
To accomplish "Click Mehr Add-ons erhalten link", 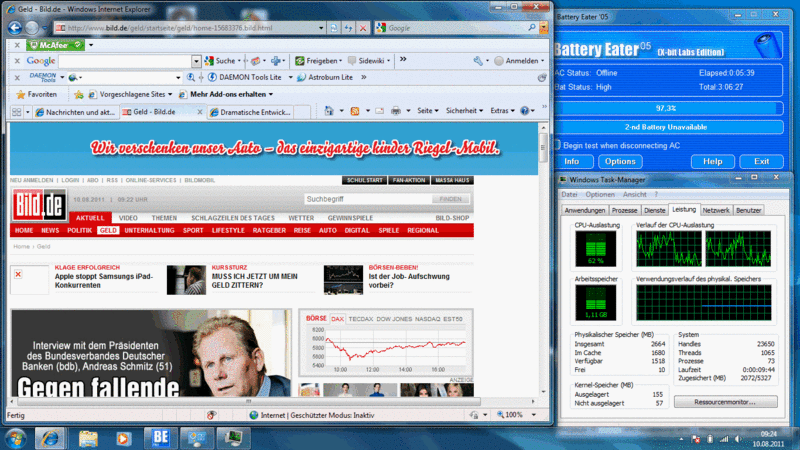I will (227, 94).
